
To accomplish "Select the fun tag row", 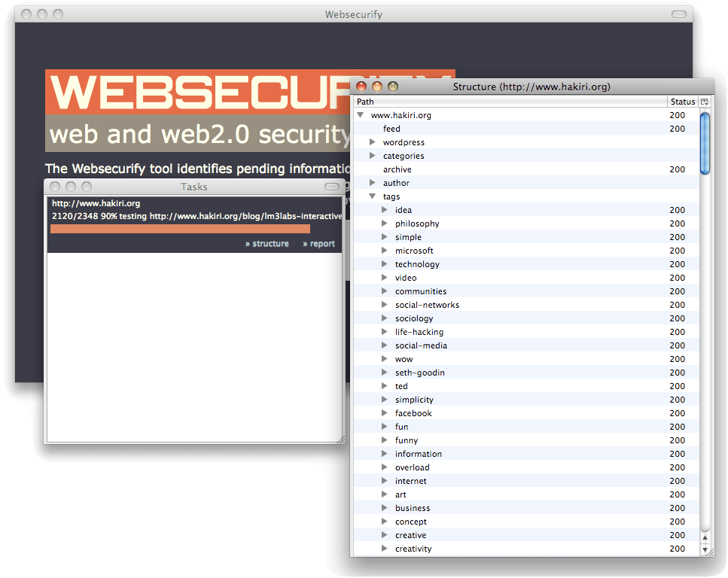I will click(x=526, y=427).
